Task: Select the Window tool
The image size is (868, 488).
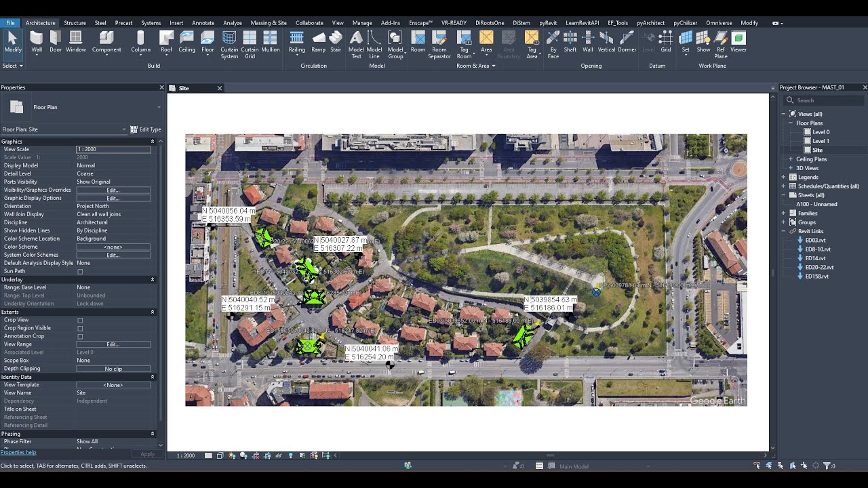Action: point(76,41)
